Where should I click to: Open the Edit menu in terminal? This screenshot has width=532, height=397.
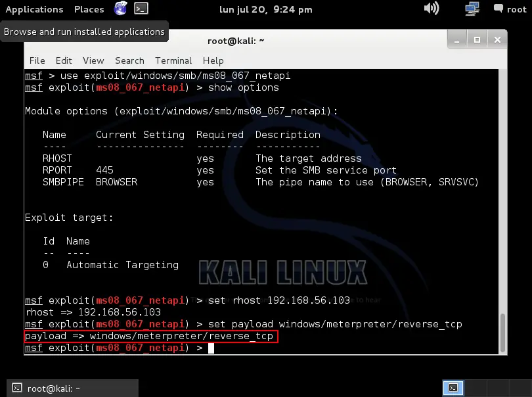[64, 60]
